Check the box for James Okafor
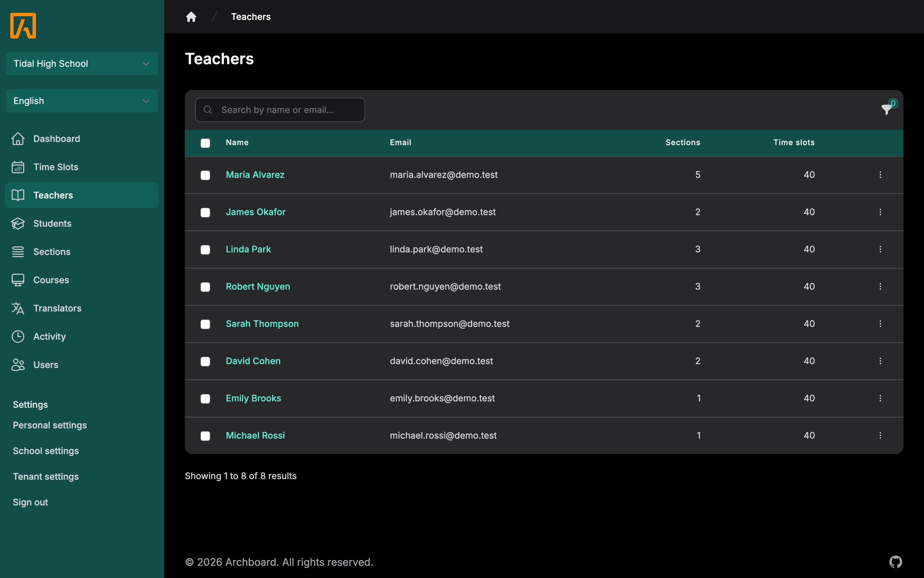 click(x=205, y=213)
